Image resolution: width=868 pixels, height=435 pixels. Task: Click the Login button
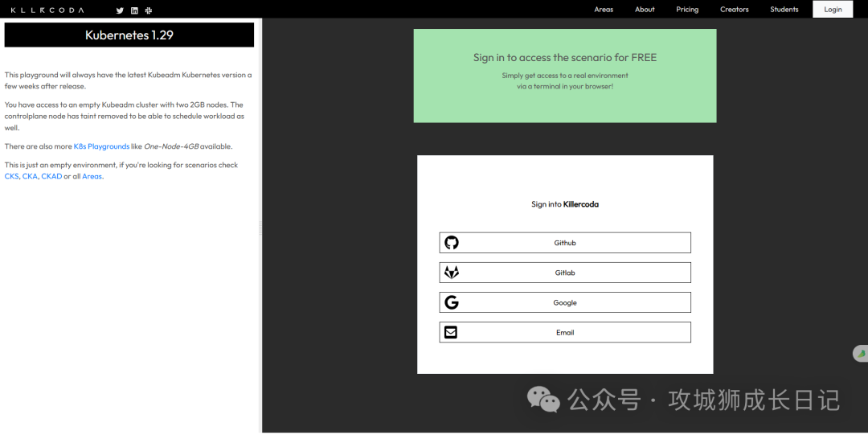pos(833,10)
